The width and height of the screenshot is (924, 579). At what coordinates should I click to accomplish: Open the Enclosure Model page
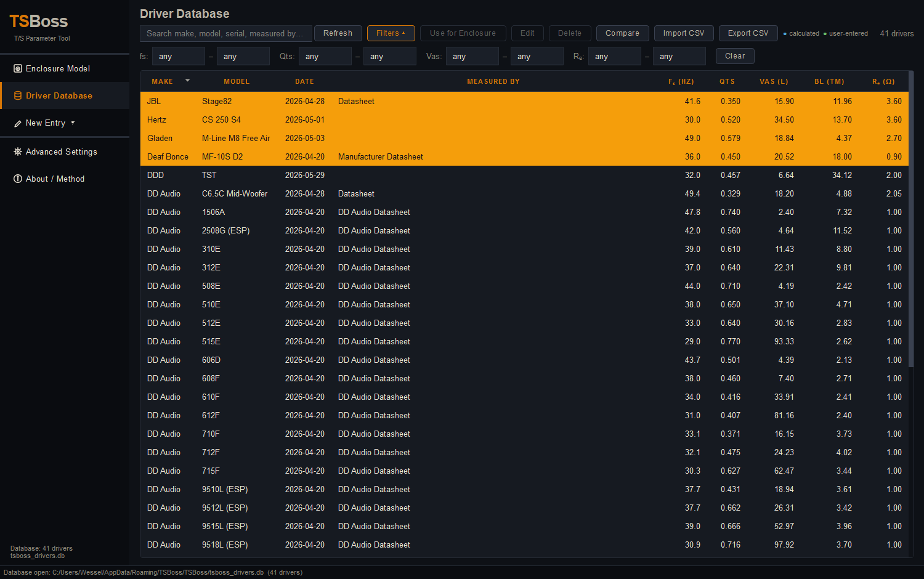tap(65, 68)
